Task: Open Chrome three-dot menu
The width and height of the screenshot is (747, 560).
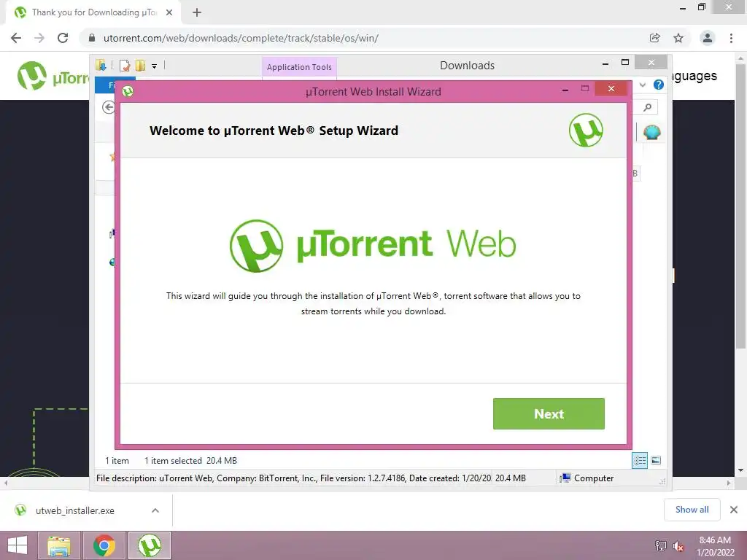Action: (x=731, y=38)
